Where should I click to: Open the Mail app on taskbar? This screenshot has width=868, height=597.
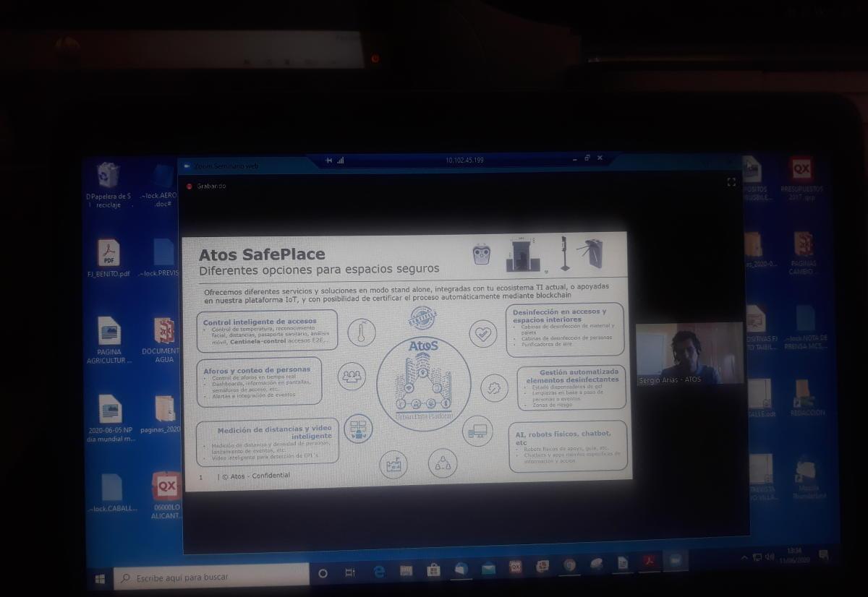pos(488,569)
